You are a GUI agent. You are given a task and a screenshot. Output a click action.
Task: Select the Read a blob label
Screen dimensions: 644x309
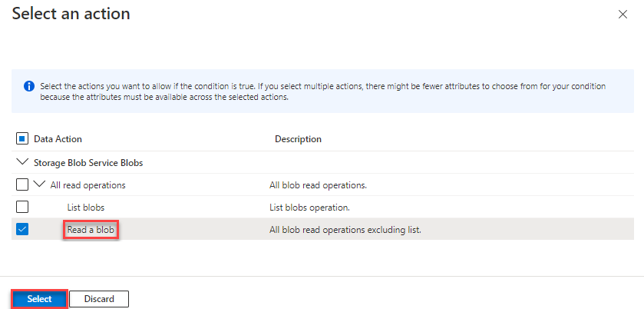91,229
